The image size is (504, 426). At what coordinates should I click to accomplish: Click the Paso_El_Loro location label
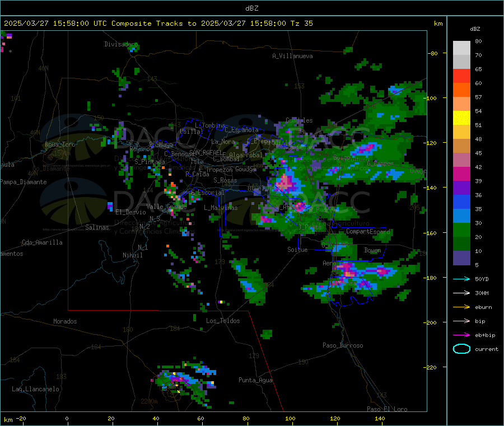pyautogui.click(x=387, y=409)
